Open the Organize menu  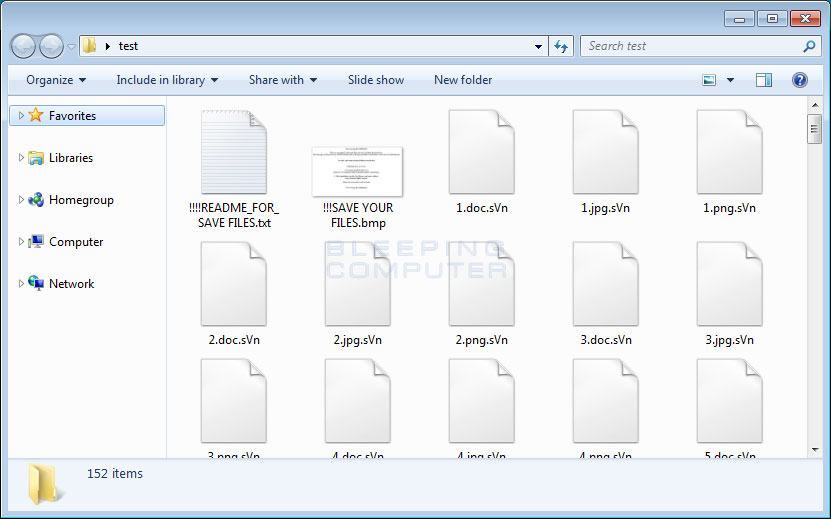coord(56,80)
